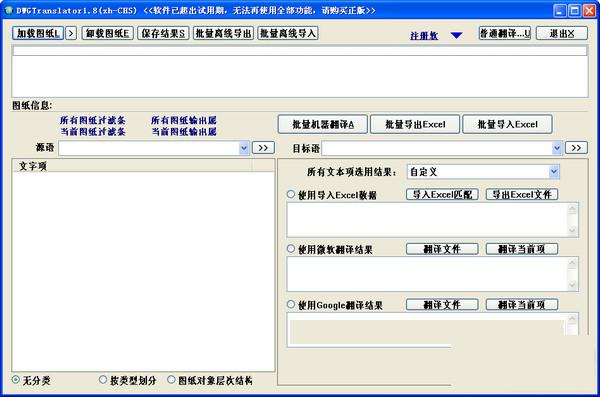This screenshot has height=397, width=600.
Task: Select the 使用导入Excel数据 radio button
Action: tap(291, 194)
